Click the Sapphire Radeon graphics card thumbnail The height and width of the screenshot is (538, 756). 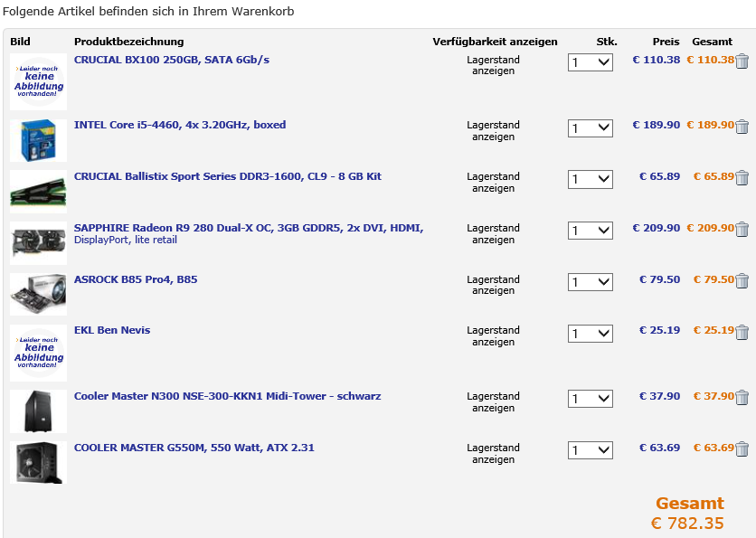[38, 243]
